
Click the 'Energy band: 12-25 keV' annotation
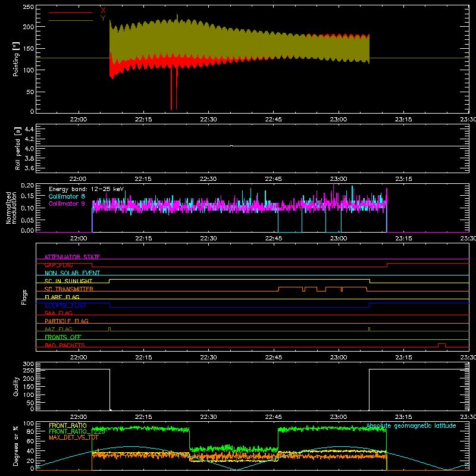point(86,189)
